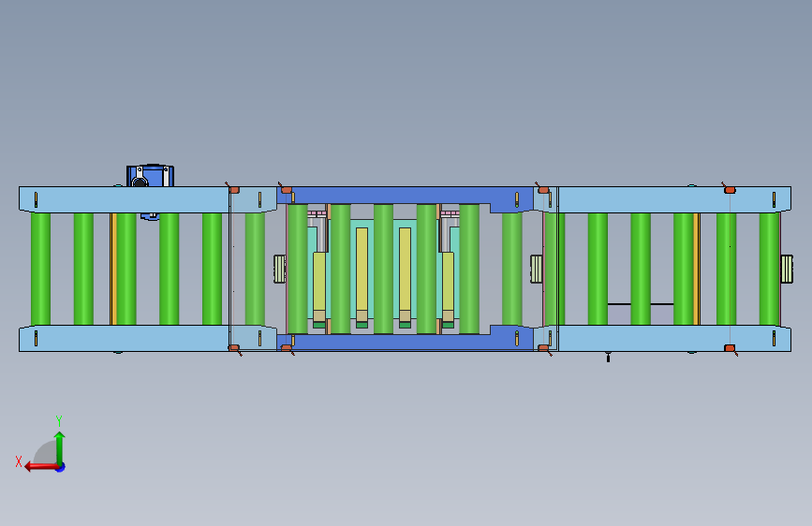Select the ribbed stopper at far right conveyor end
Viewport: 812px width, 526px height.
coord(787,270)
